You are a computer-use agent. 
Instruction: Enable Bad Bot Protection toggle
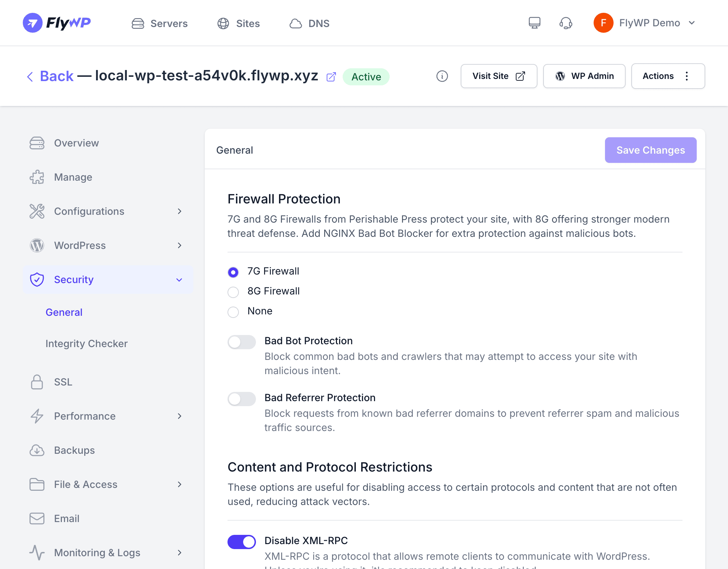pos(242,342)
